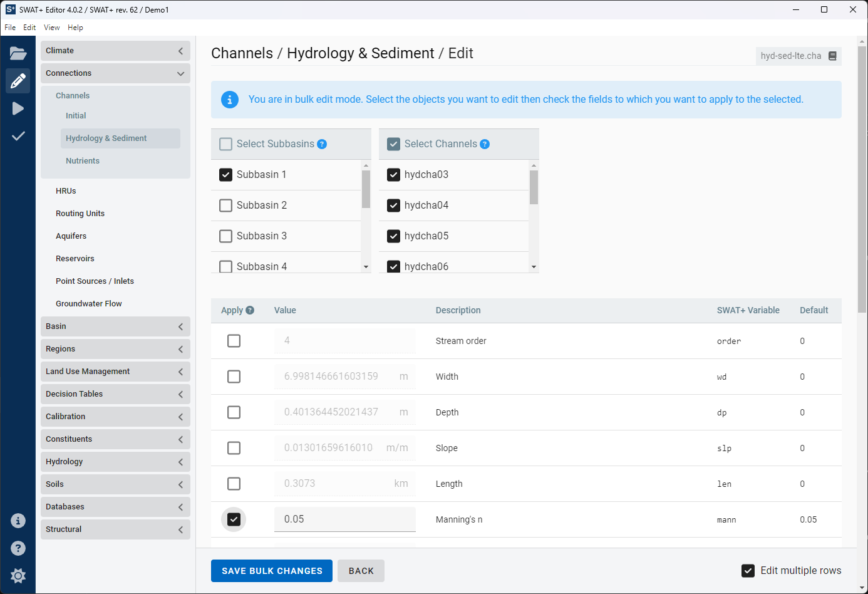The height and width of the screenshot is (594, 868).
Task: Open the Edit menu
Action: pyautogui.click(x=29, y=28)
